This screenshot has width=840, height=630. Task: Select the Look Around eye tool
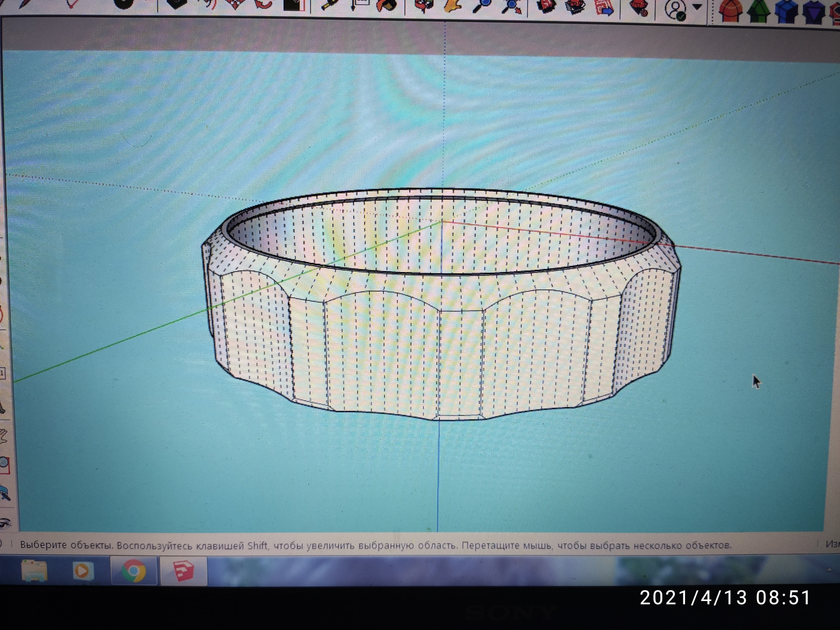[x=5, y=522]
